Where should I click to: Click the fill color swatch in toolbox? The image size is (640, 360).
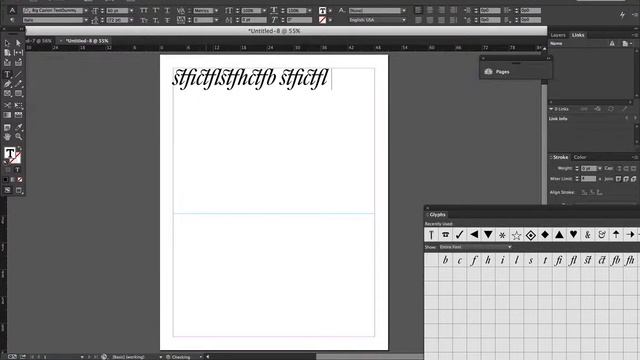coord(10,153)
